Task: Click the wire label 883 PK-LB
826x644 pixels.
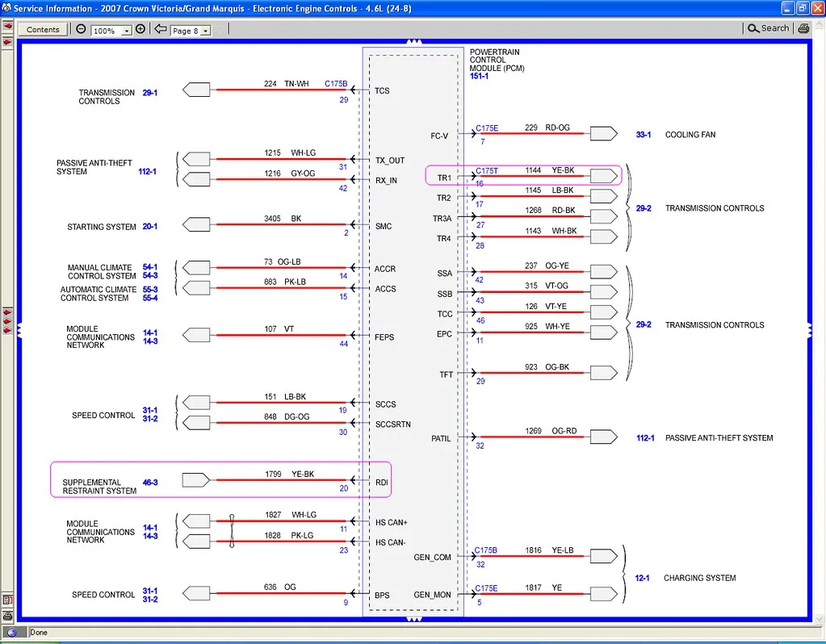Action: pos(285,282)
